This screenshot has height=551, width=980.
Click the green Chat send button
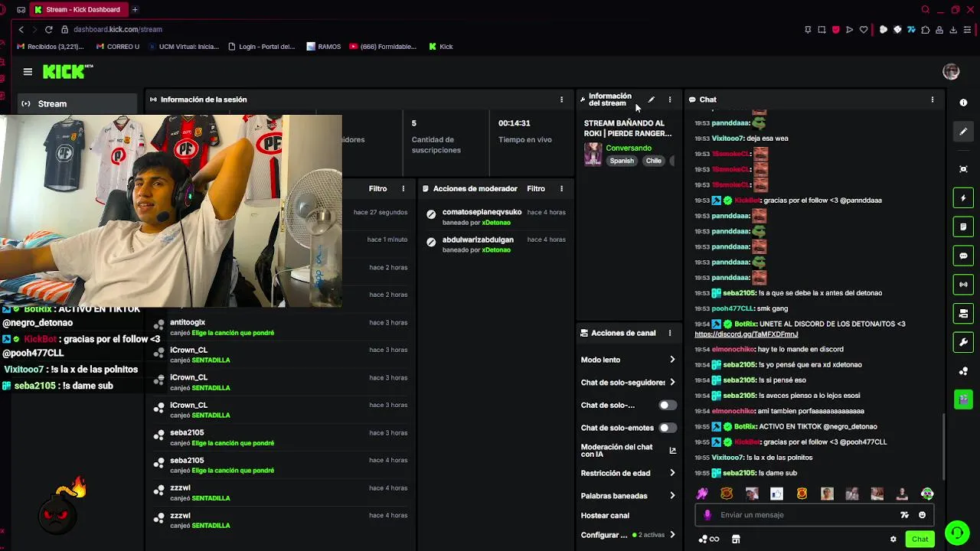coord(920,539)
